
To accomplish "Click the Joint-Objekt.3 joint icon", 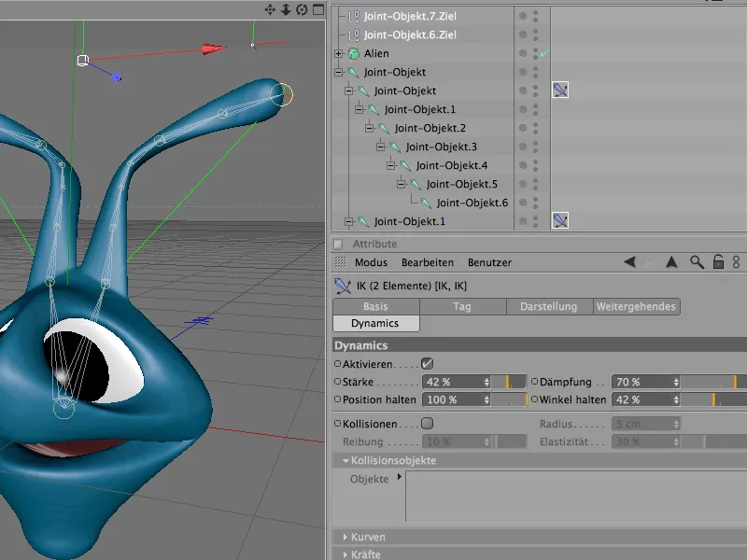I will 394,147.
